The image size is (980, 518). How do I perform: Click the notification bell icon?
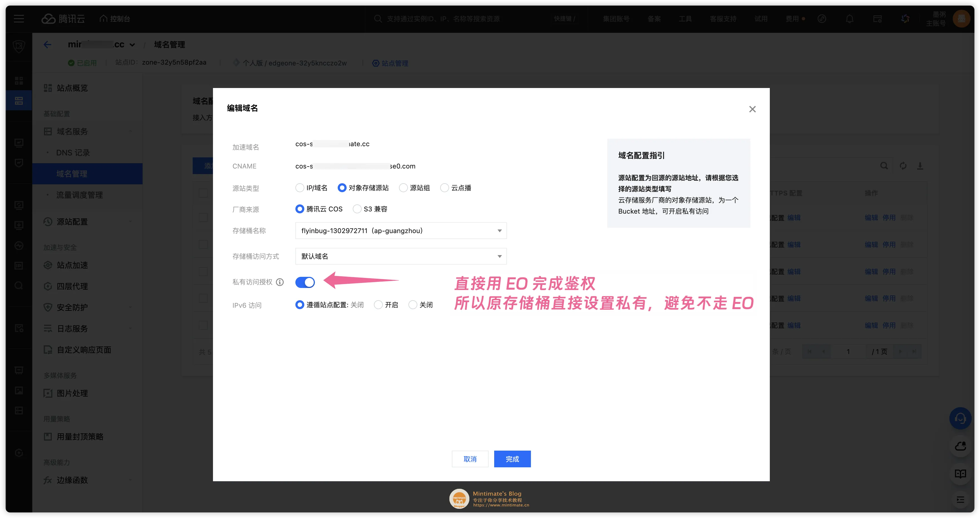849,19
